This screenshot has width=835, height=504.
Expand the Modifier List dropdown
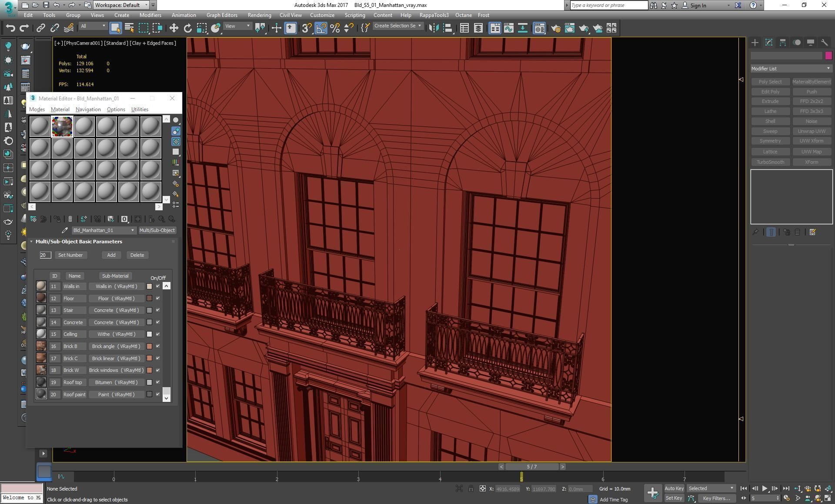point(791,69)
